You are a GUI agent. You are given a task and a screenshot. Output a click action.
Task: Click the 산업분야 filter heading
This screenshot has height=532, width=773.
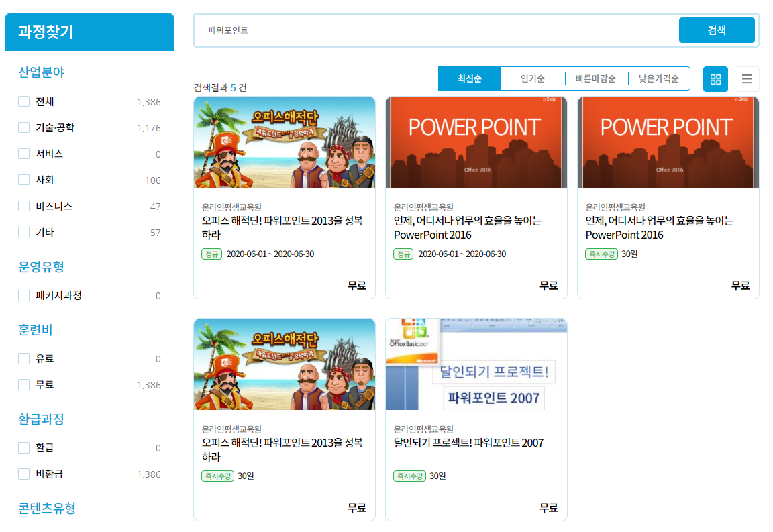tap(42, 72)
